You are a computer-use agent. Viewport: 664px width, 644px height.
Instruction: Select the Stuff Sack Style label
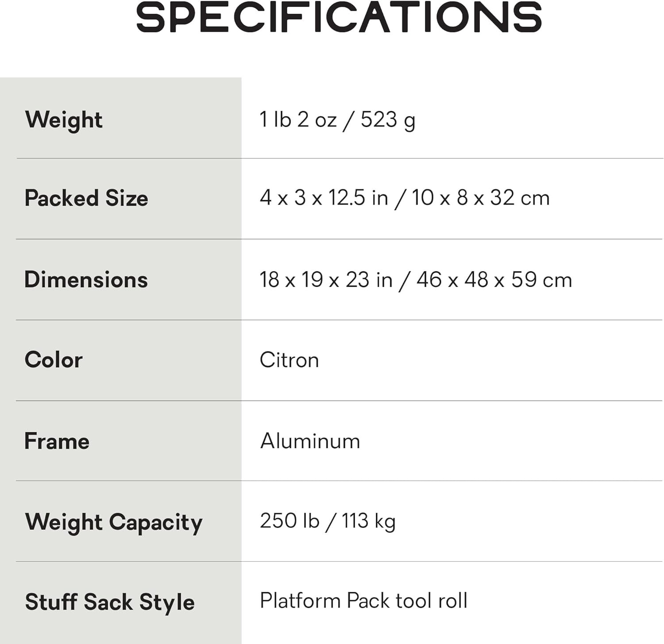[110, 602]
